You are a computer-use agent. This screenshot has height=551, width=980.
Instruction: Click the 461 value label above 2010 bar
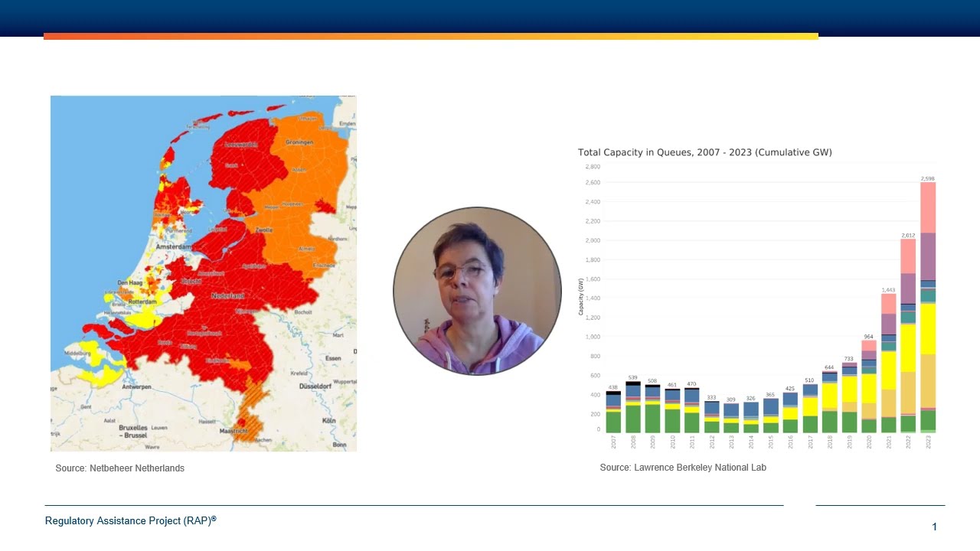pyautogui.click(x=672, y=385)
